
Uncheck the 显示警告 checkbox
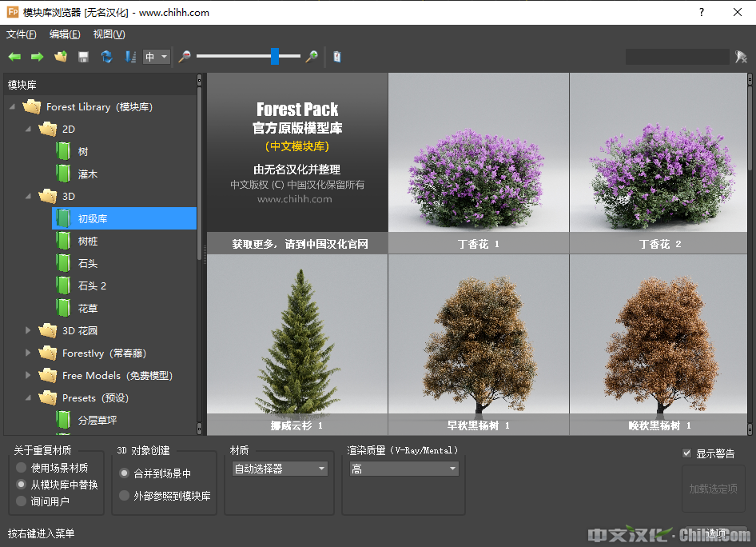pyautogui.click(x=686, y=453)
